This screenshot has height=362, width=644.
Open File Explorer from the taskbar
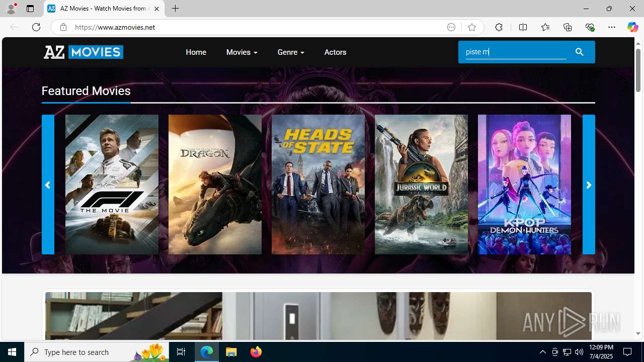coord(231,352)
